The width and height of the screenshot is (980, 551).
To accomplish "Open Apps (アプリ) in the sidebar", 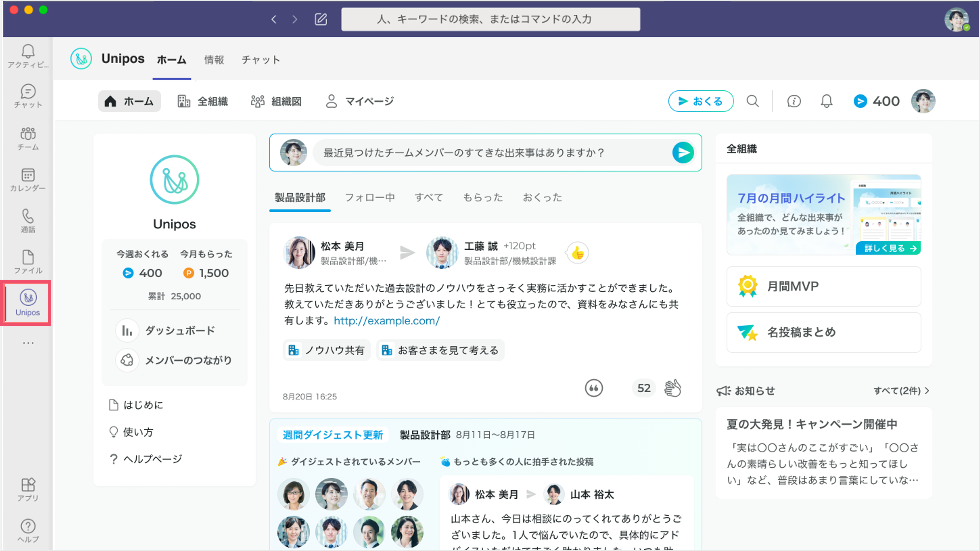I will (x=28, y=489).
